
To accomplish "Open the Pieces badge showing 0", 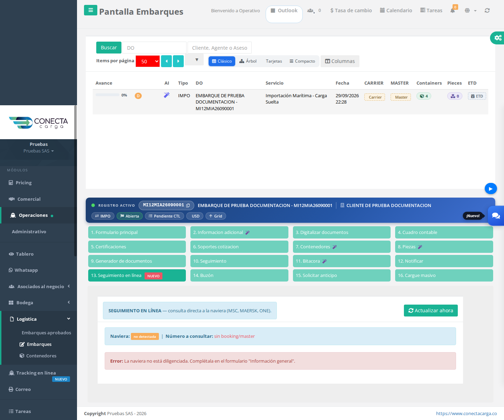I will [x=455, y=96].
